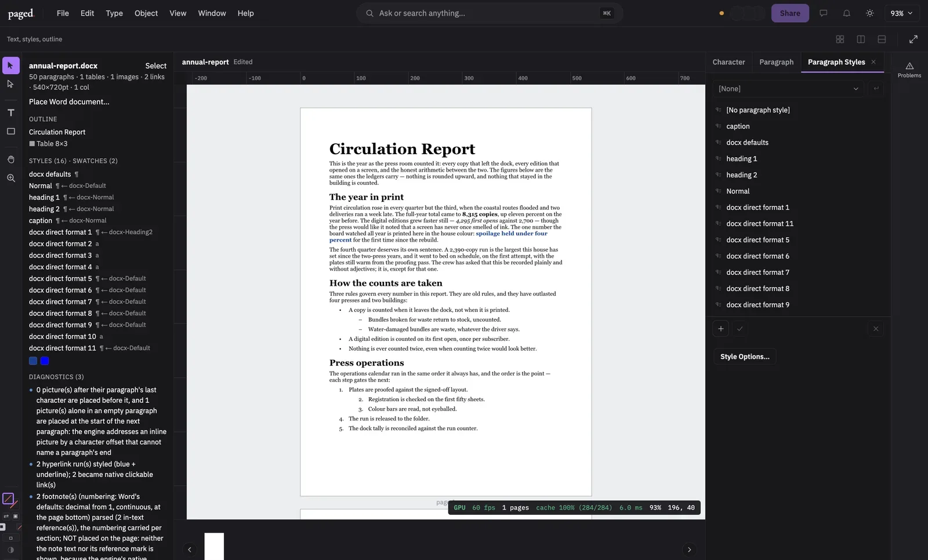
Task: Pick the Rectangle frame tool
Action: click(10, 131)
